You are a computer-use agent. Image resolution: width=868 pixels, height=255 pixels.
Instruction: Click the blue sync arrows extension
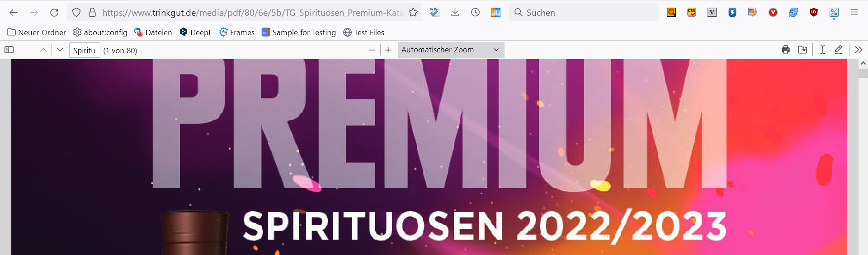coord(793,13)
